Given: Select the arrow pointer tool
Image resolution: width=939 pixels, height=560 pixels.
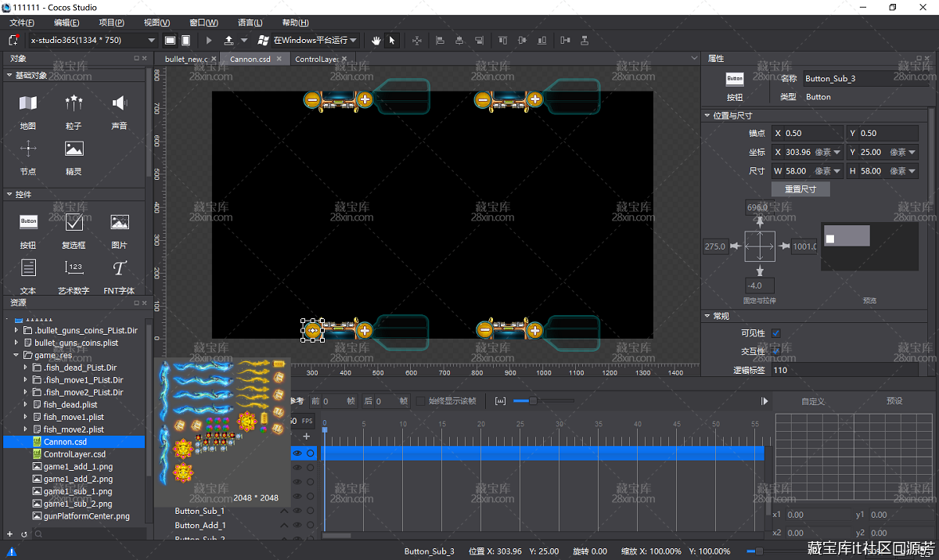Looking at the screenshot, I should [392, 40].
